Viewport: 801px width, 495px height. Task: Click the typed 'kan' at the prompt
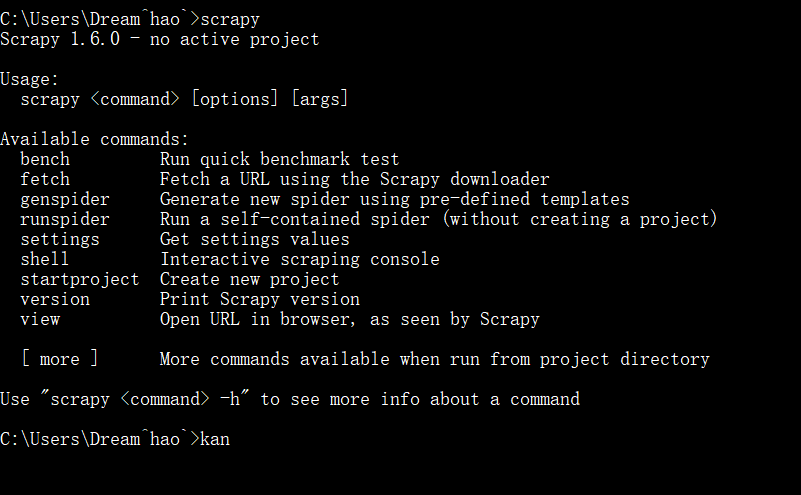coord(215,439)
